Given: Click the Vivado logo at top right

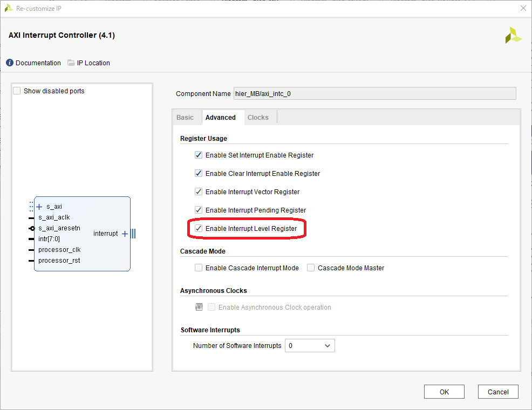Looking at the screenshot, I should coord(513,35).
